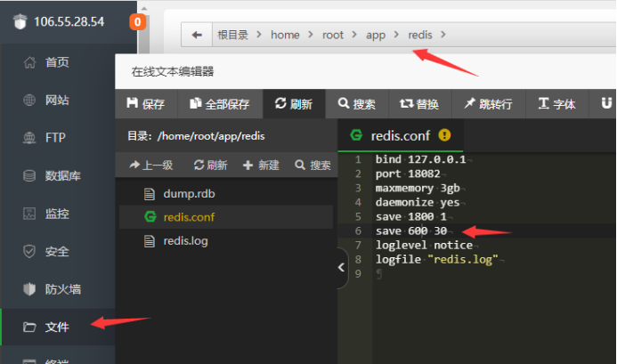Open Search in the editor toolbar
This screenshot has width=617, height=364.
357,104
